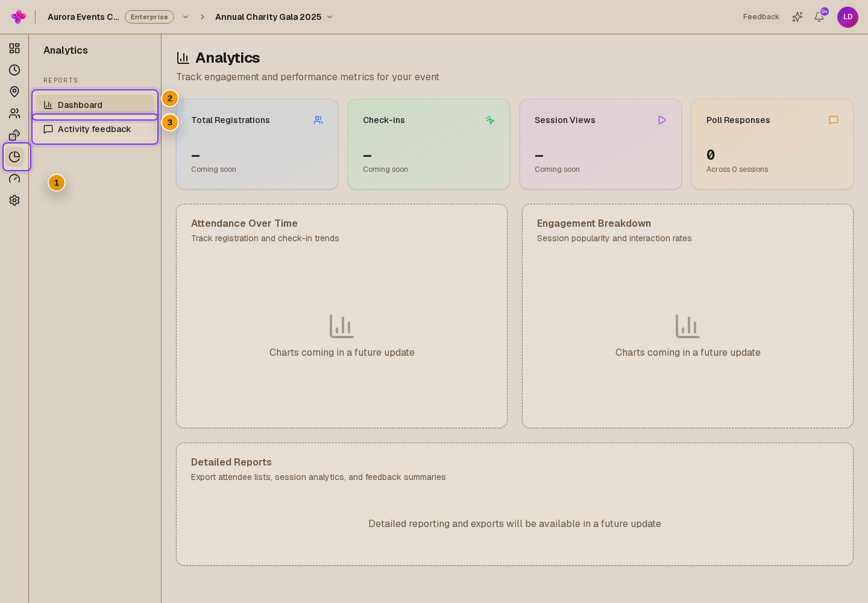Open the grid overview icon in left rail
Screen dimensions: 868x603
(x=14, y=48)
